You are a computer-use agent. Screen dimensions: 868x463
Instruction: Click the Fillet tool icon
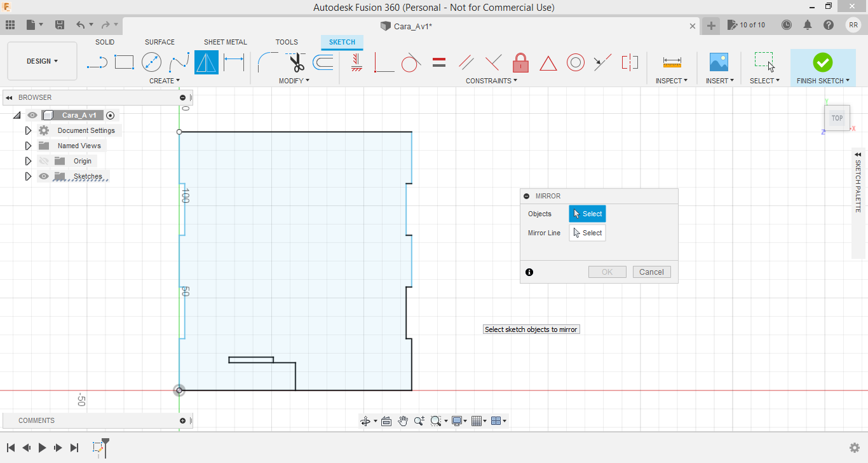(x=267, y=62)
